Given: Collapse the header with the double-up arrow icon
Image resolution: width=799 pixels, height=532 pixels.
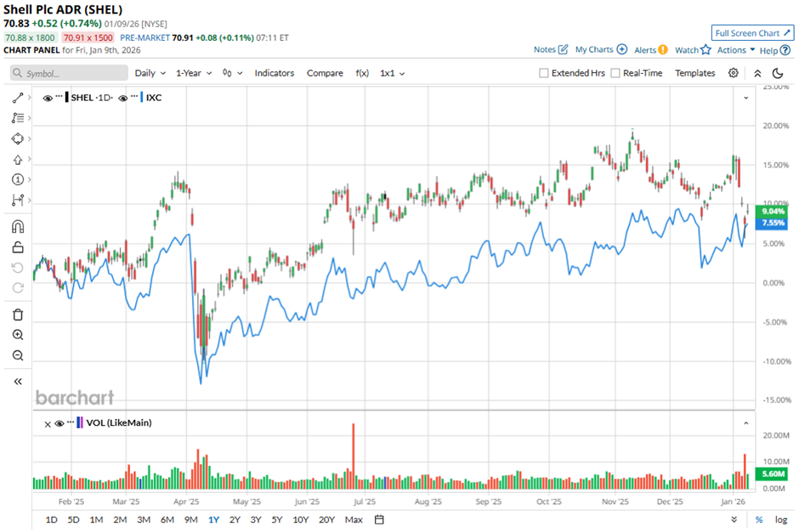Looking at the screenshot, I should tap(757, 73).
